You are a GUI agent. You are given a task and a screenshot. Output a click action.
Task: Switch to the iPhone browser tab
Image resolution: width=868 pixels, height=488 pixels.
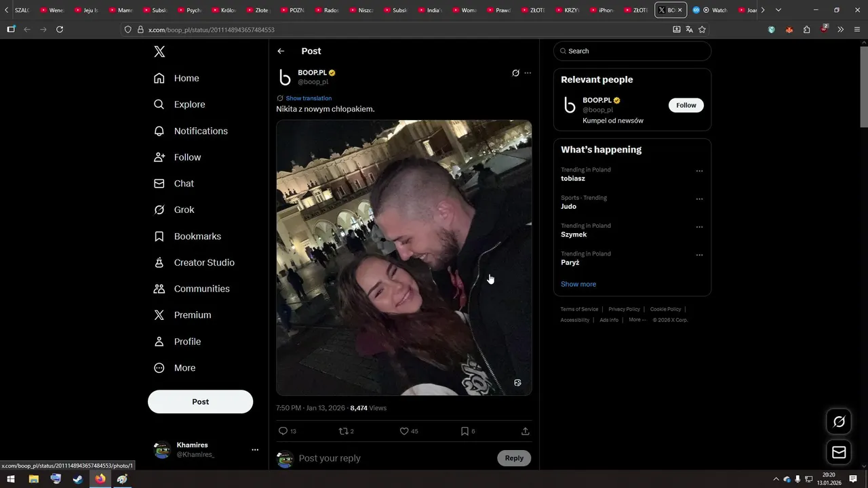[602, 10]
